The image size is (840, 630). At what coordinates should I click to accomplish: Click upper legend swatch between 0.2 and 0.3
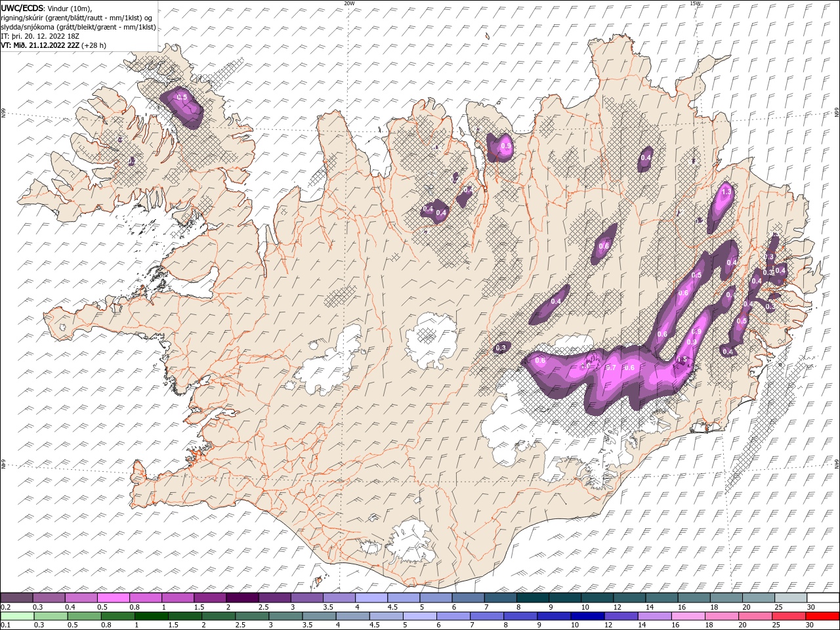coord(16,598)
